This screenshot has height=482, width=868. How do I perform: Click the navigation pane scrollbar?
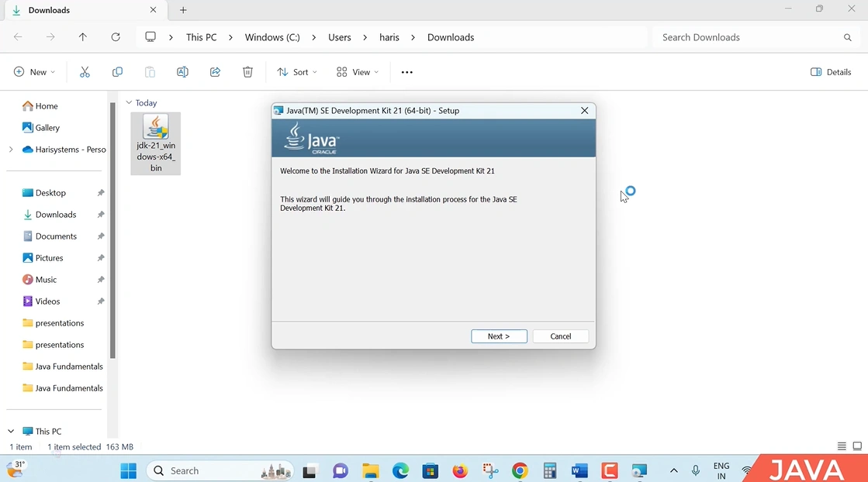click(113, 230)
